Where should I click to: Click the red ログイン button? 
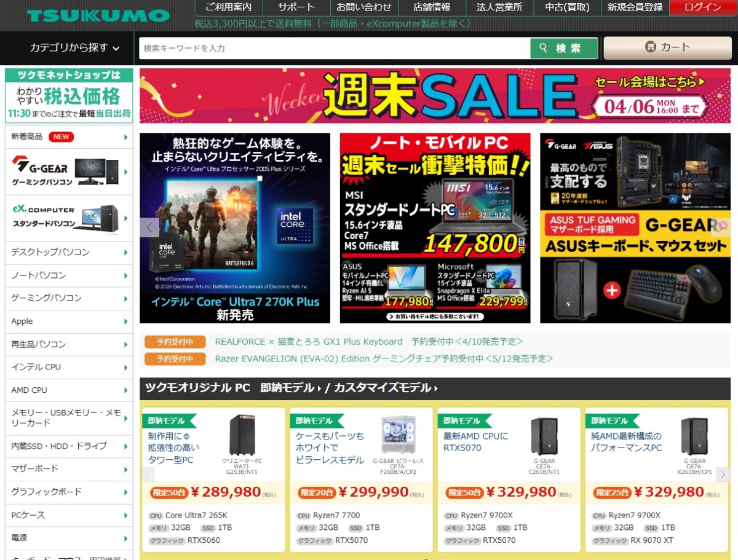click(x=702, y=7)
